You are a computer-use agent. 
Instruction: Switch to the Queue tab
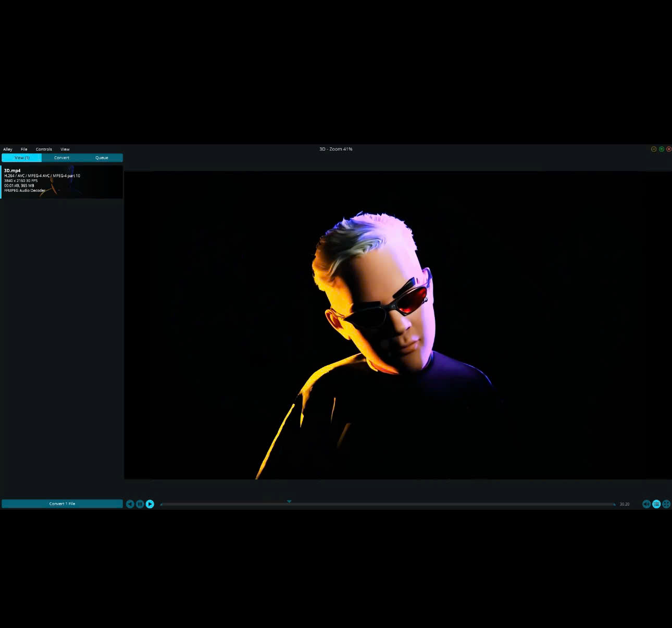pyautogui.click(x=102, y=157)
